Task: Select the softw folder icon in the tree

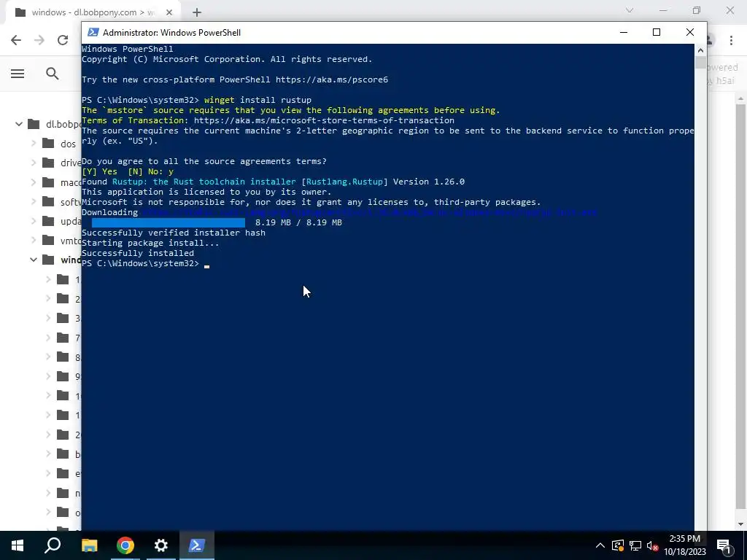Action: click(x=48, y=201)
